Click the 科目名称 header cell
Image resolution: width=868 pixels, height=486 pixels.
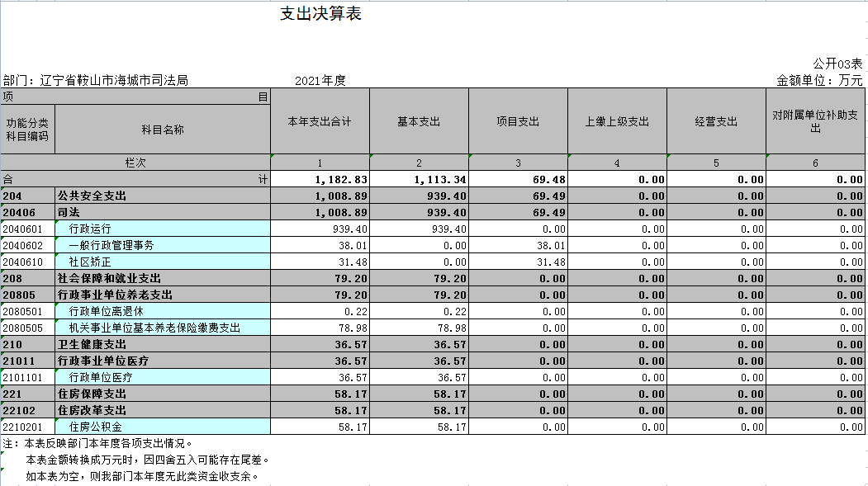pyautogui.click(x=163, y=130)
